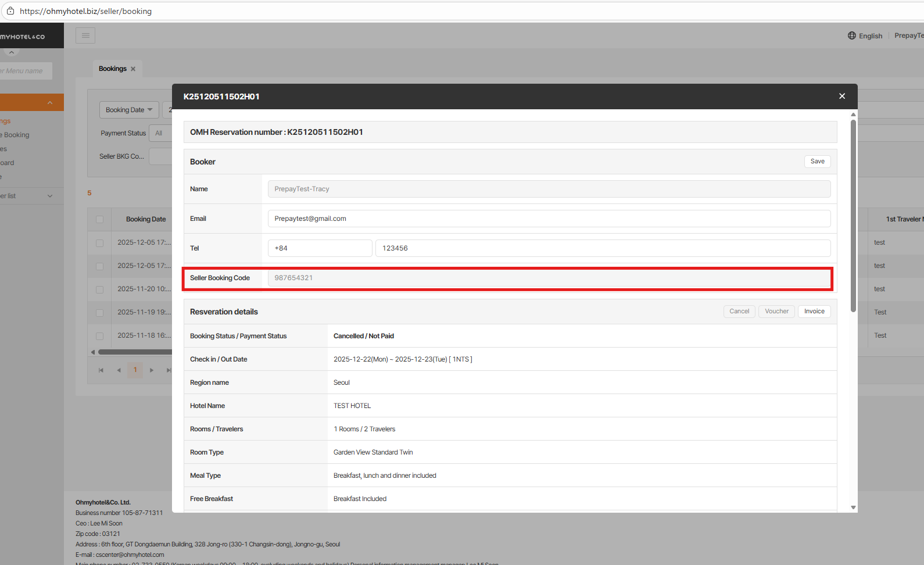This screenshot has width=924, height=565.
Task: Open the Payment Status All dropdown
Action: tap(160, 133)
